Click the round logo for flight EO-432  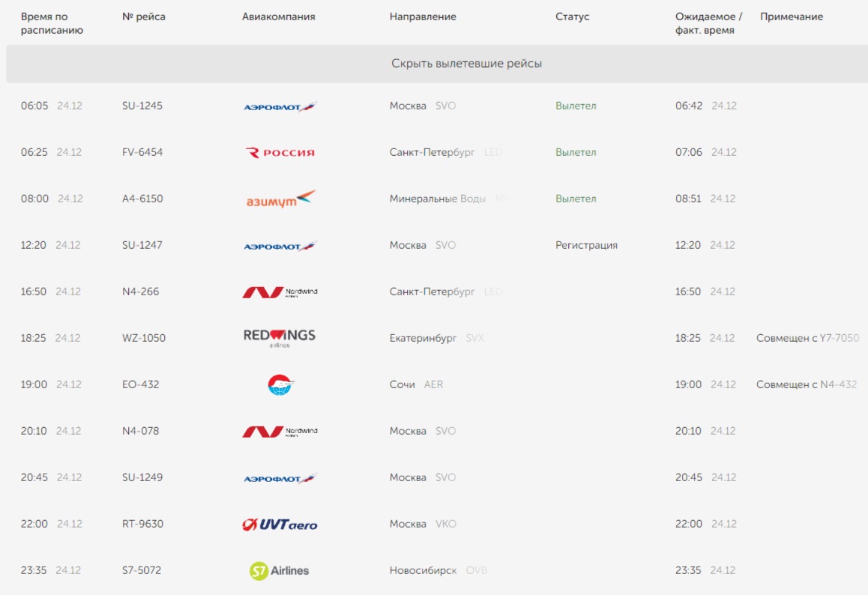tap(280, 385)
